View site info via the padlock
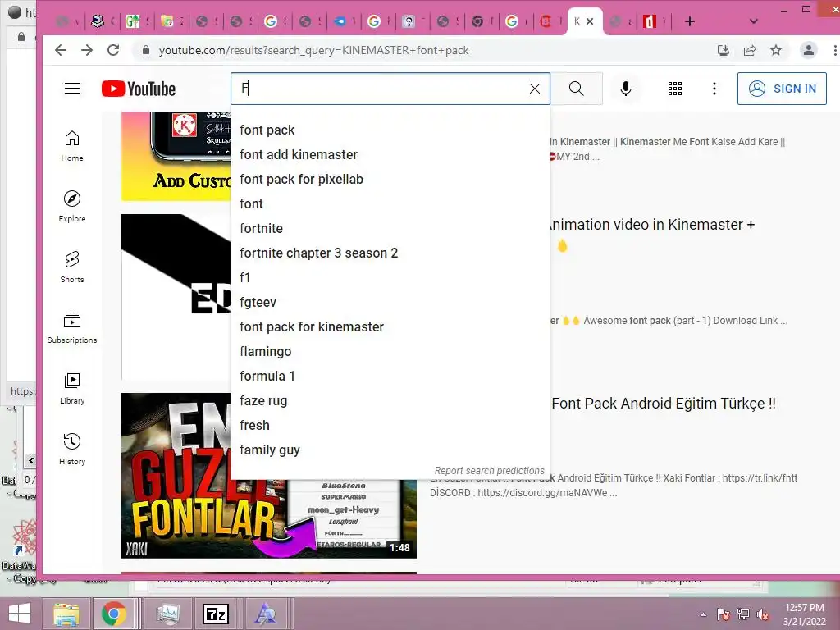The width and height of the screenshot is (840, 630). 145,50
